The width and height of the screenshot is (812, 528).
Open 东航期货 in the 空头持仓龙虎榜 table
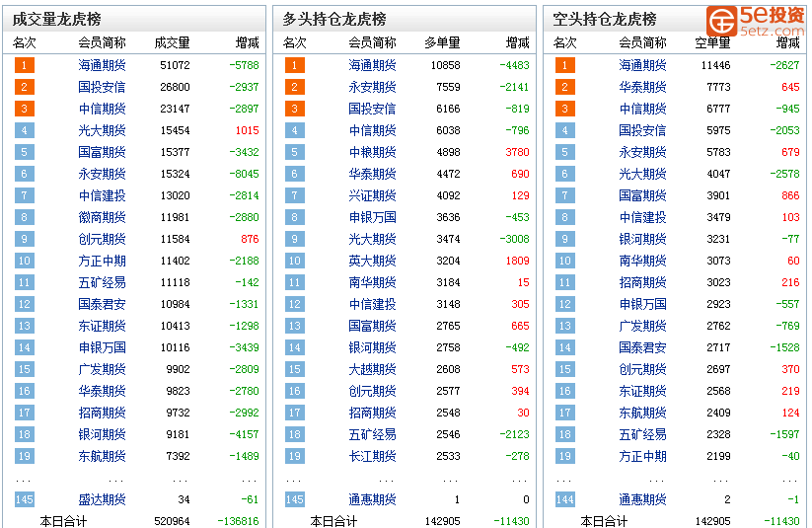pyautogui.click(x=642, y=413)
